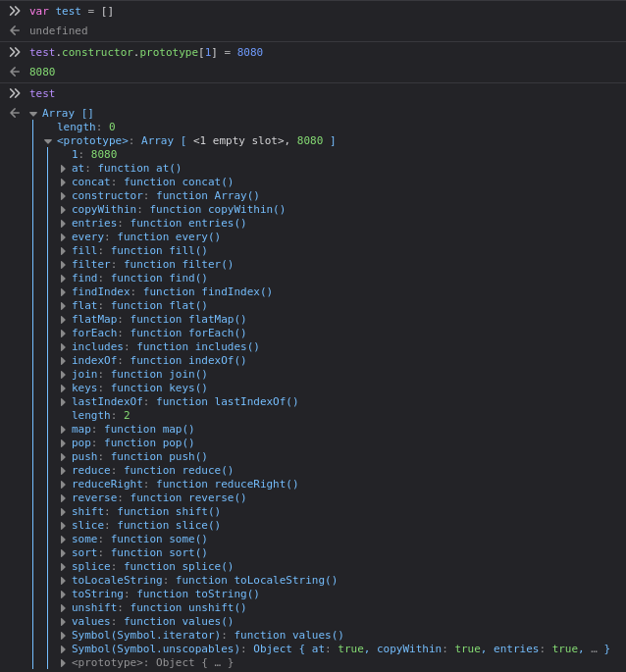Collapse the top-level Array [] object
626x672 pixels.
pyautogui.click(x=33, y=114)
